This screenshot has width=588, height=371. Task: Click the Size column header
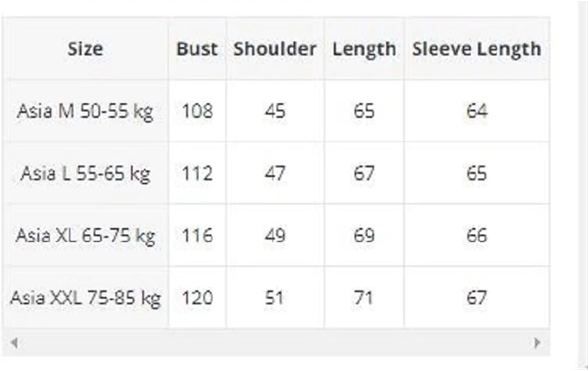85,49
